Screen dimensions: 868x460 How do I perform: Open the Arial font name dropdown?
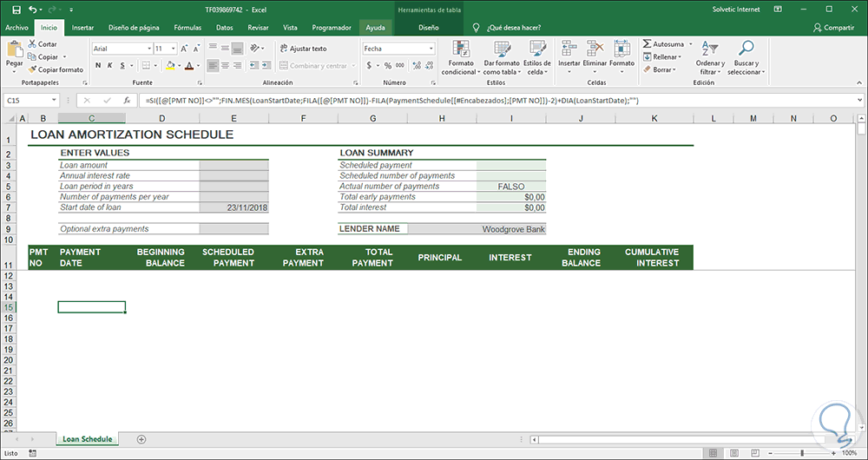click(148, 49)
